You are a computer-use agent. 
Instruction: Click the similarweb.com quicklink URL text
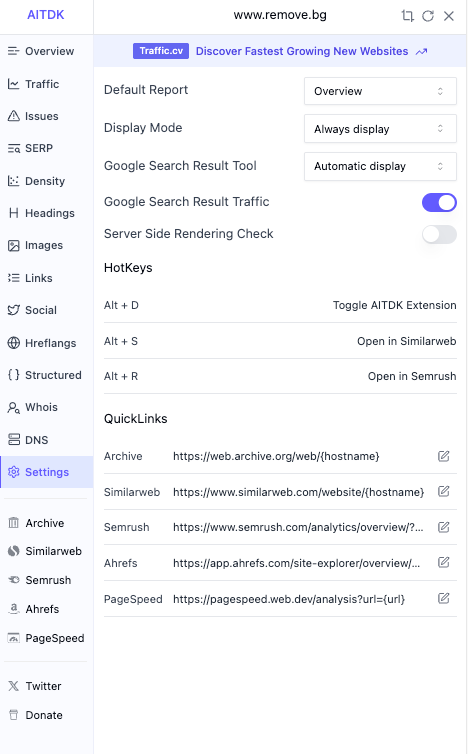(299, 492)
